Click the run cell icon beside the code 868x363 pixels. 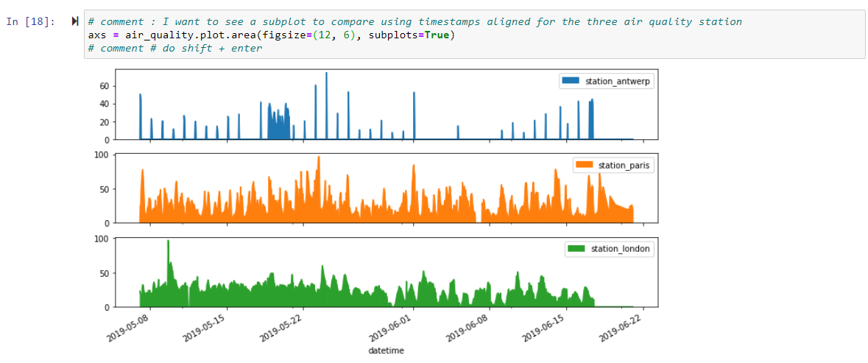point(74,21)
